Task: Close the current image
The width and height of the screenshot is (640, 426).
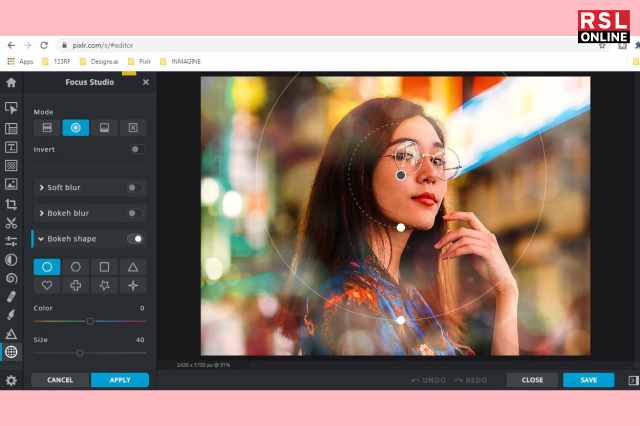Action: pyautogui.click(x=532, y=380)
